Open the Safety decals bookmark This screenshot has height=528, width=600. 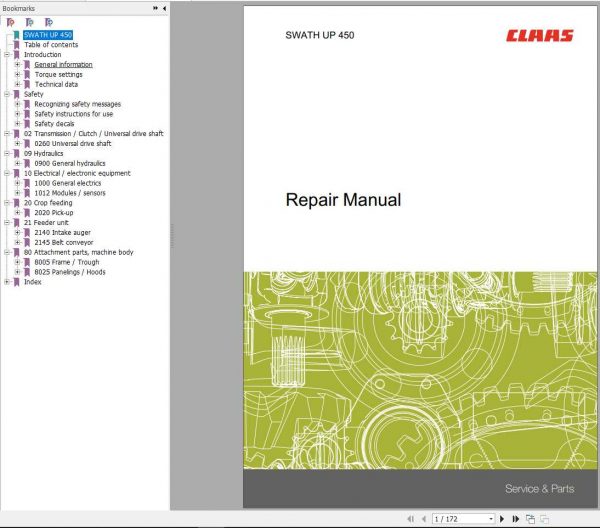(54, 124)
